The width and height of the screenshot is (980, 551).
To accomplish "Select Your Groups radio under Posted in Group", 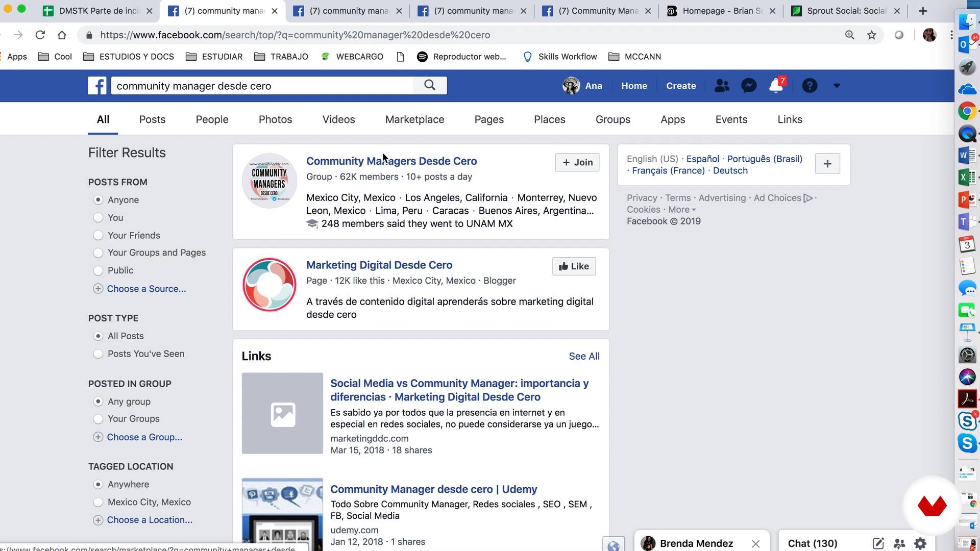I will coord(98,419).
